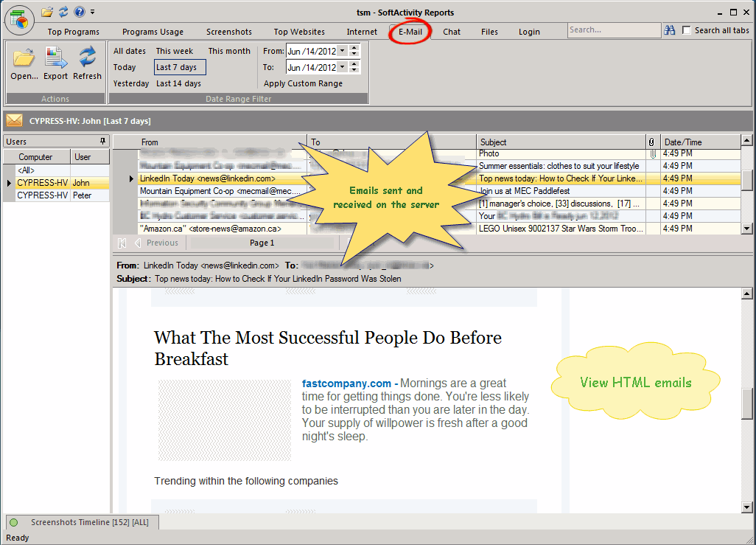Image resolution: width=756 pixels, height=545 pixels.
Task: Click email preview scrollbar down arrow
Action: (x=746, y=507)
